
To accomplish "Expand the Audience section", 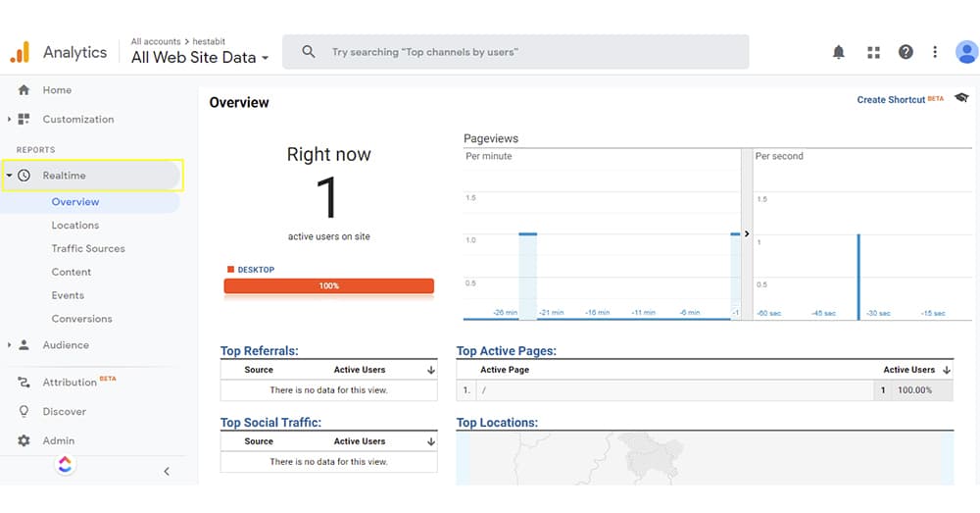I will pyautogui.click(x=10, y=345).
